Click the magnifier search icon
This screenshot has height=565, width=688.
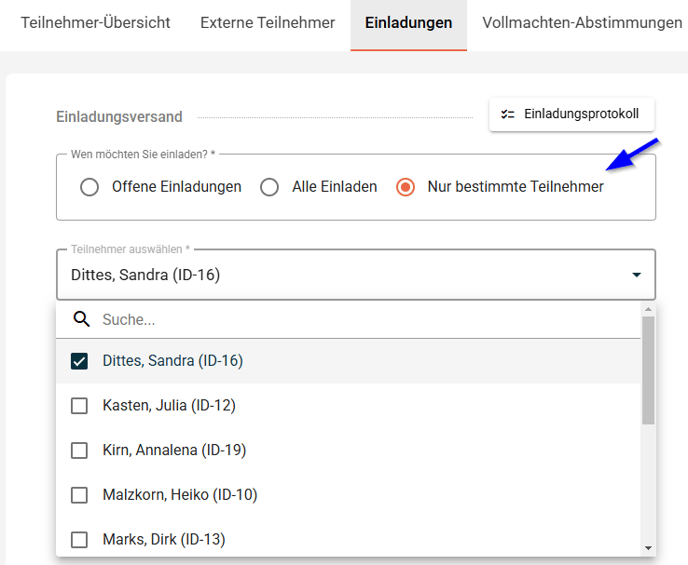click(82, 319)
